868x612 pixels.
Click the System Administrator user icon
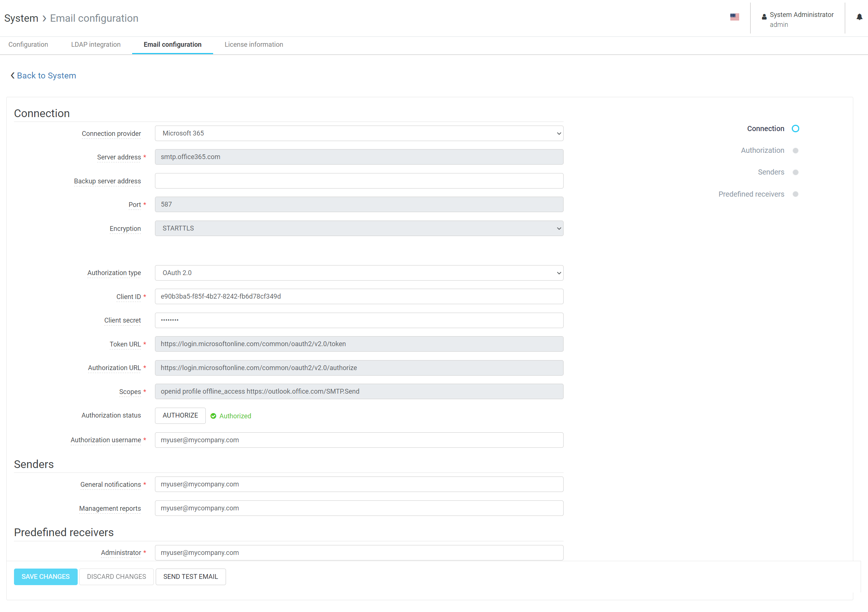pos(764,17)
